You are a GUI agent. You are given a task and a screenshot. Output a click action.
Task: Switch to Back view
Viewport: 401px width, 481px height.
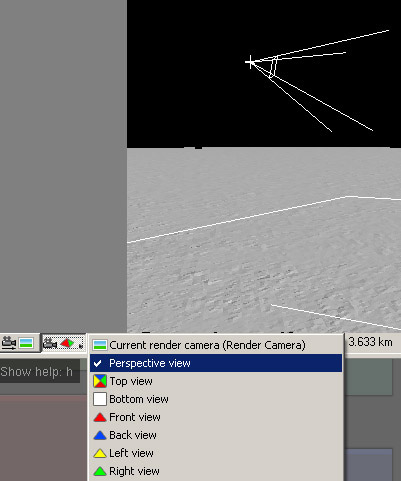(216, 435)
